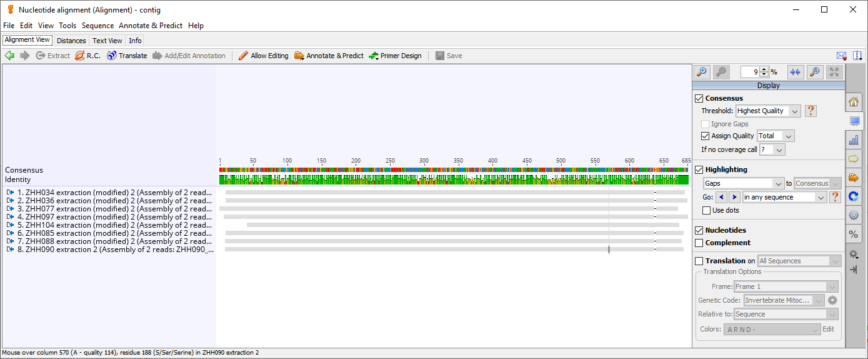Toggle the Nucleotides checkbox
Image resolution: width=868 pixels, height=359 pixels.
[699, 230]
